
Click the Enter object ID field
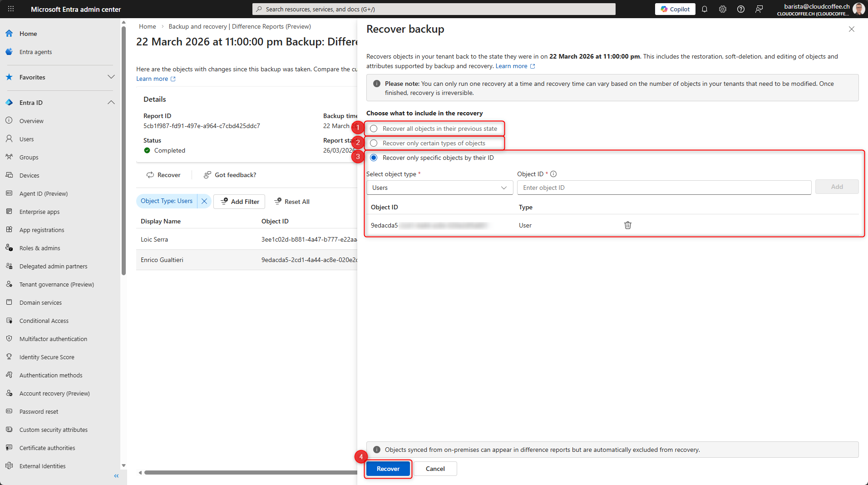[x=664, y=188]
